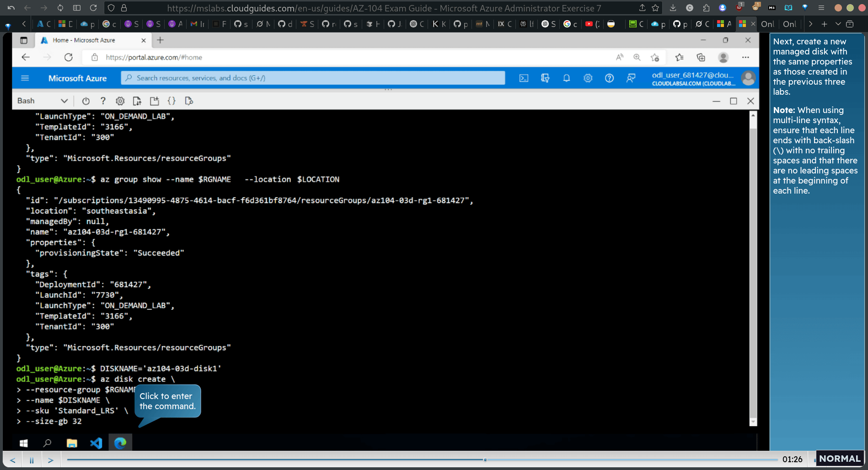The width and height of the screenshot is (868, 470).
Task: Open odl_user account avatar menu
Action: coord(748,78)
